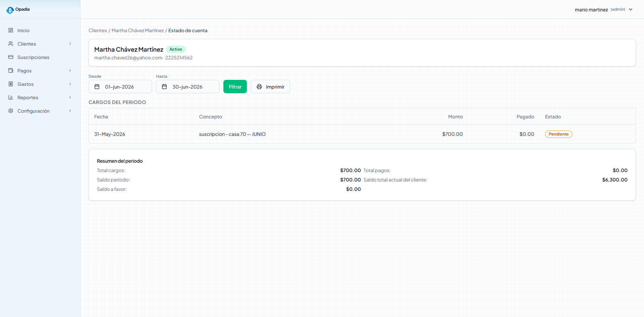Expand the Configuración submenu chevron
The width and height of the screenshot is (644, 317).
70,111
